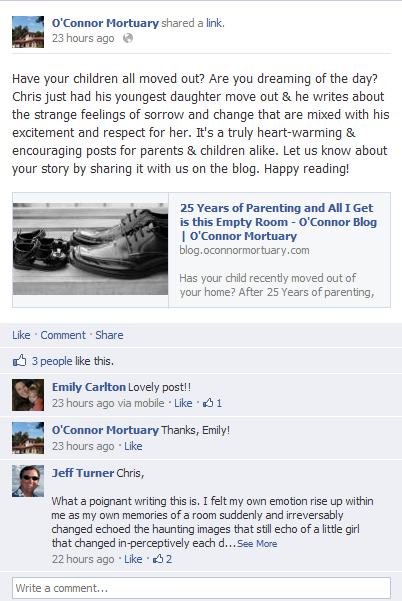Image resolution: width=402 pixels, height=601 pixels.
Task: Click the Write a comment field
Action: [x=201, y=588]
